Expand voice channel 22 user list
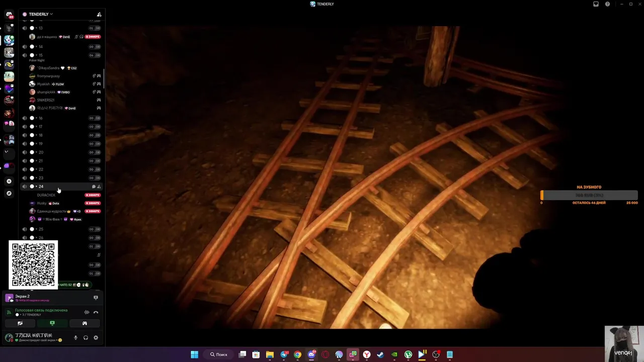 pos(36,169)
